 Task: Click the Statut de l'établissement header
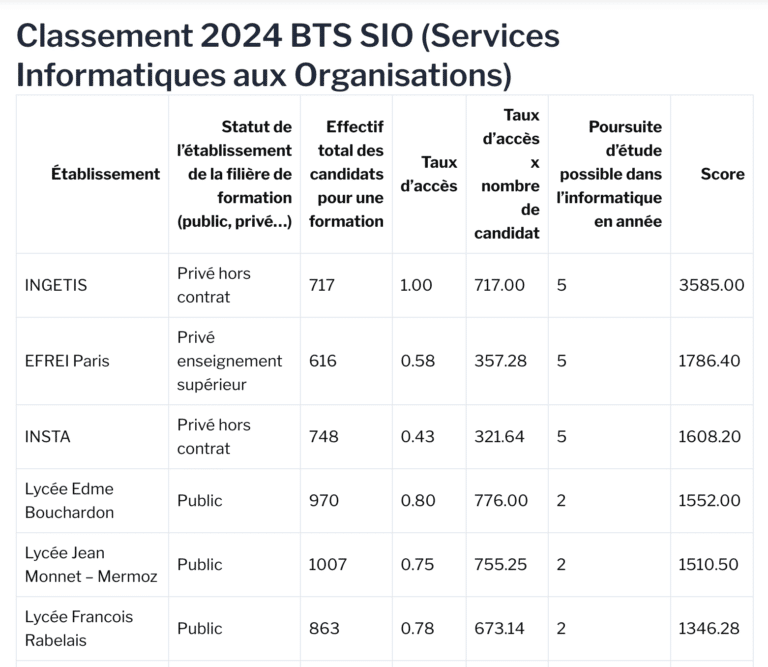point(234,174)
